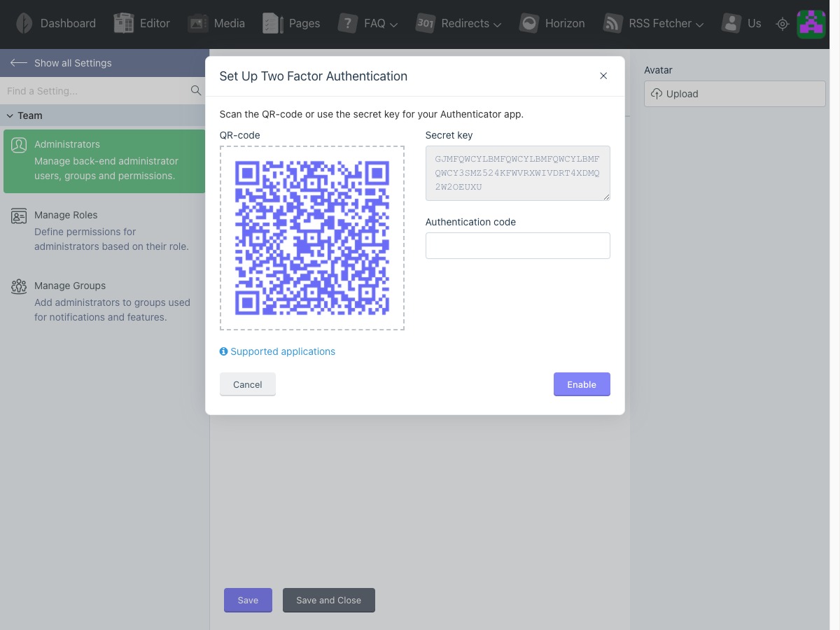
Task: Open the Horizon icon
Action: (x=529, y=23)
